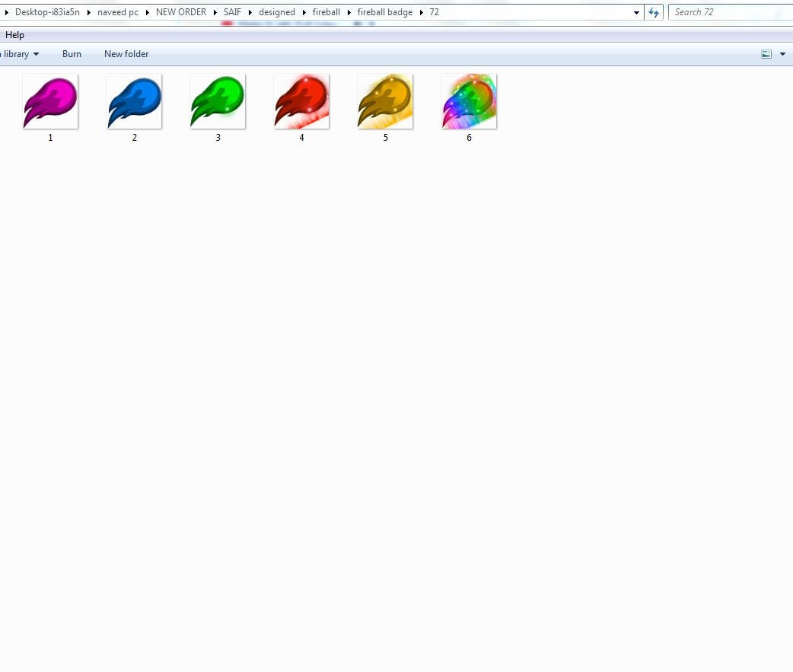Click Burn on the command bar
The height and width of the screenshot is (672, 793).
click(x=72, y=54)
